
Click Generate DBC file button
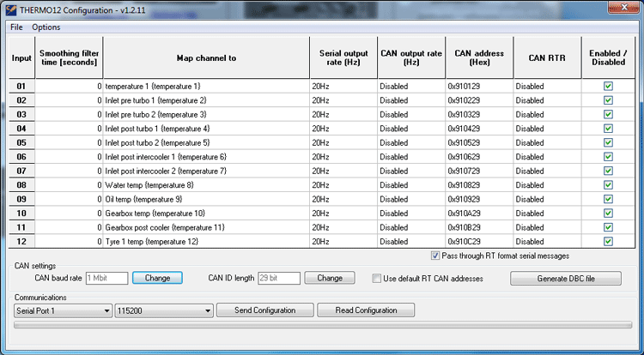[x=565, y=278]
